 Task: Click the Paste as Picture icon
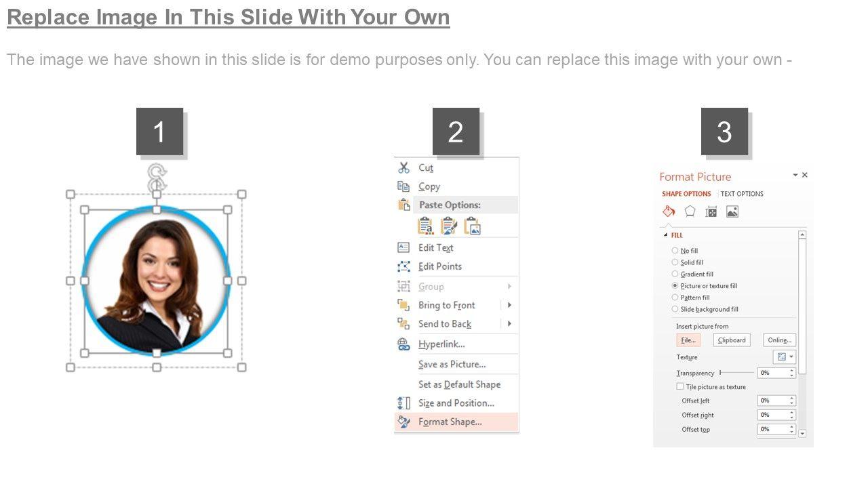[x=473, y=226]
